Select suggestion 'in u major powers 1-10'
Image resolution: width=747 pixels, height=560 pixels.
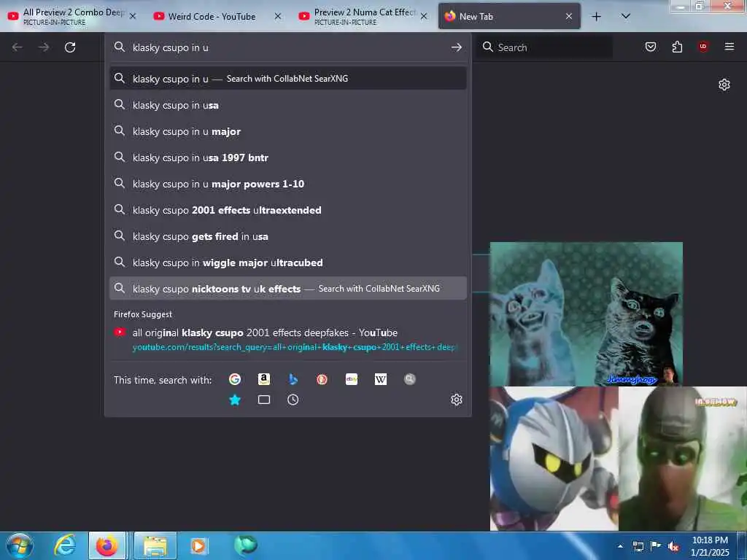pyautogui.click(x=287, y=183)
